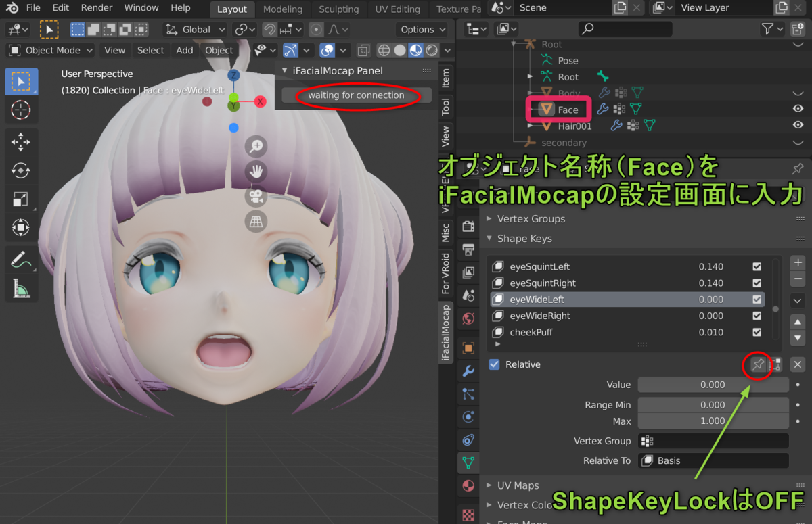Remove shape key with minus button
Screen dimensions: 812x524
point(798,279)
